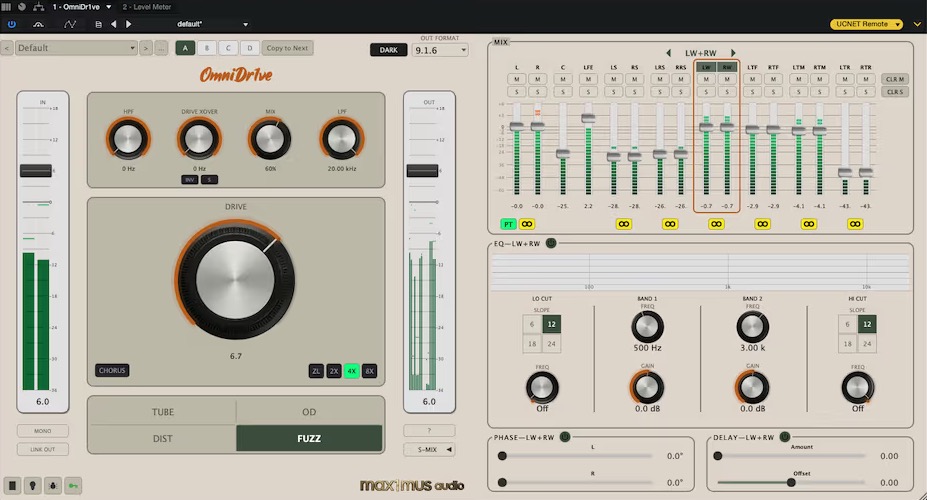Select the OD drive mode
The image size is (927, 500).
point(309,412)
